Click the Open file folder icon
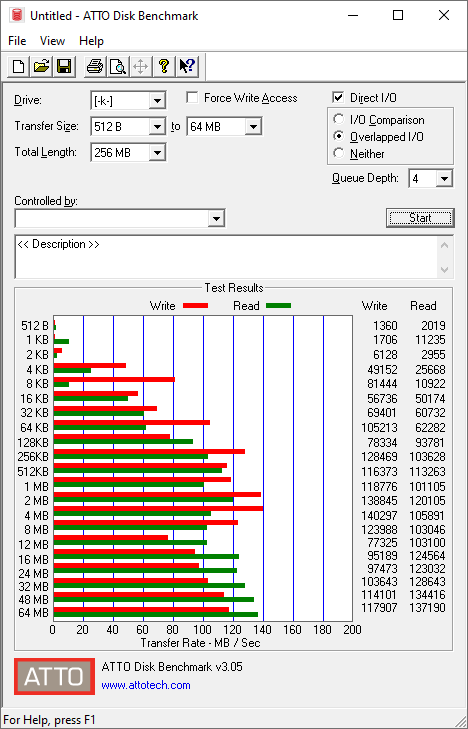The width and height of the screenshot is (468, 729). point(41,66)
